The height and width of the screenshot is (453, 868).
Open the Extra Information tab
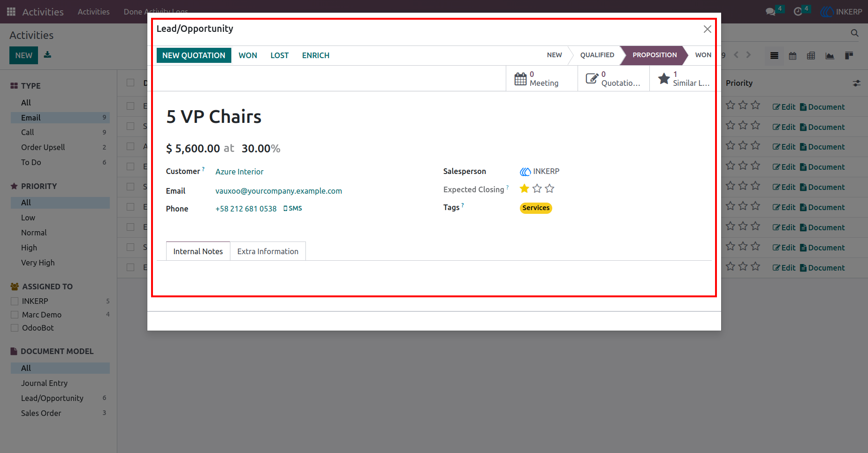pyautogui.click(x=267, y=251)
